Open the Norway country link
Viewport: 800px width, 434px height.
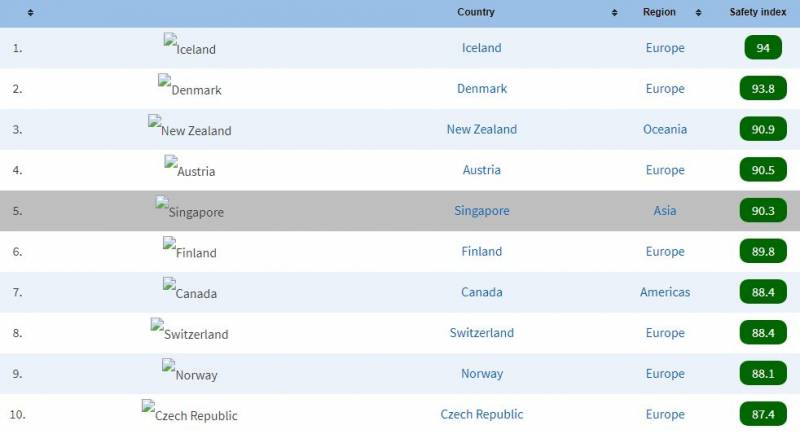point(482,374)
